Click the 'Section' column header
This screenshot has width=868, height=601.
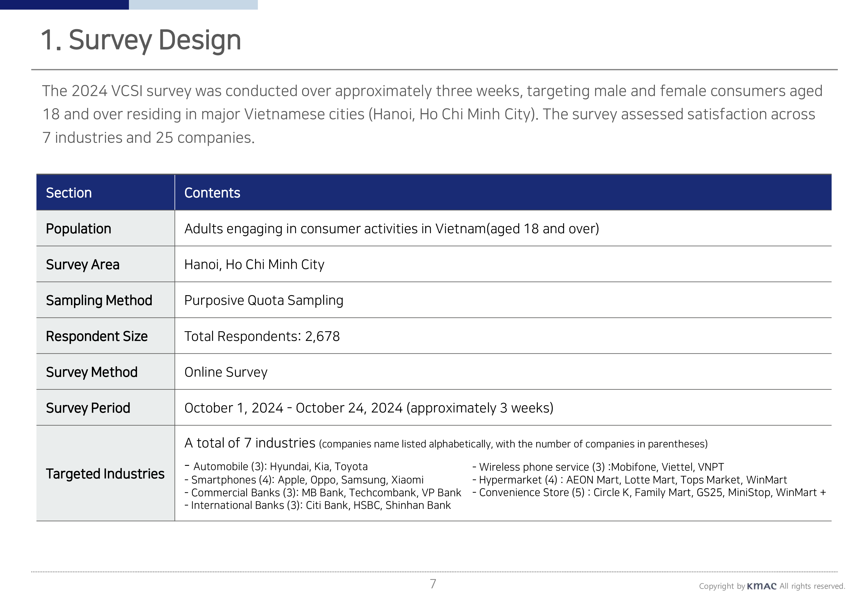[x=69, y=193]
